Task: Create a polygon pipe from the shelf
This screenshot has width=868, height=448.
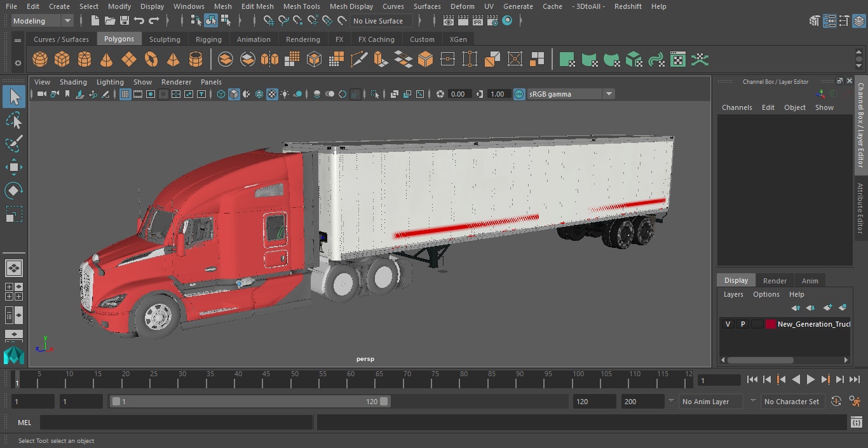Action: click(x=196, y=60)
